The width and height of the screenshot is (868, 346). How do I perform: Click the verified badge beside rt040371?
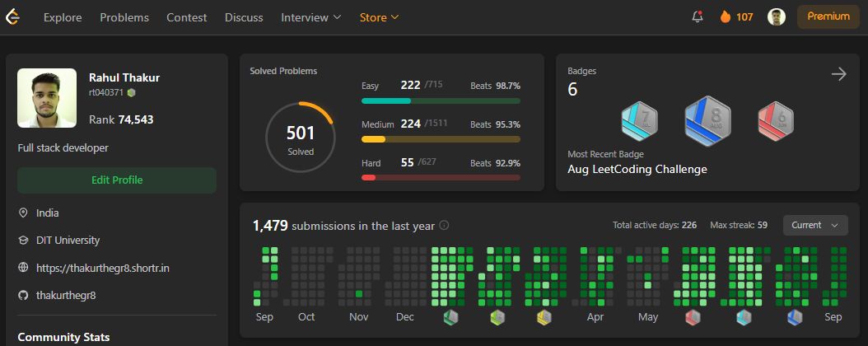(x=131, y=92)
